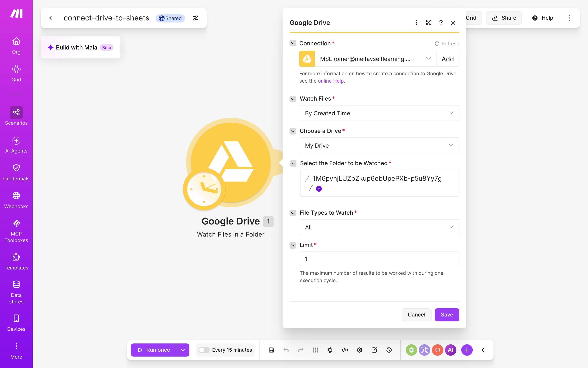
Task: Open Webhooks in the sidebar
Action: (x=16, y=200)
